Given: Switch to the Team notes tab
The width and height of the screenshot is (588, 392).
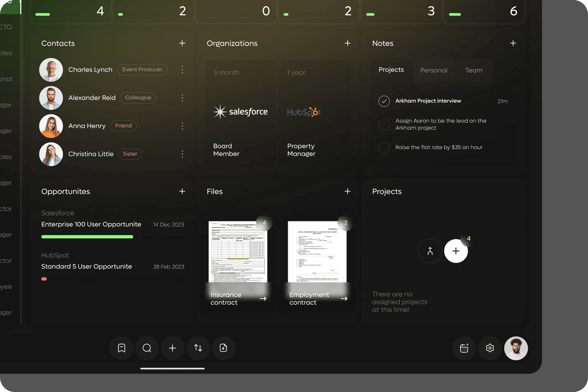Looking at the screenshot, I should pyautogui.click(x=474, y=71).
